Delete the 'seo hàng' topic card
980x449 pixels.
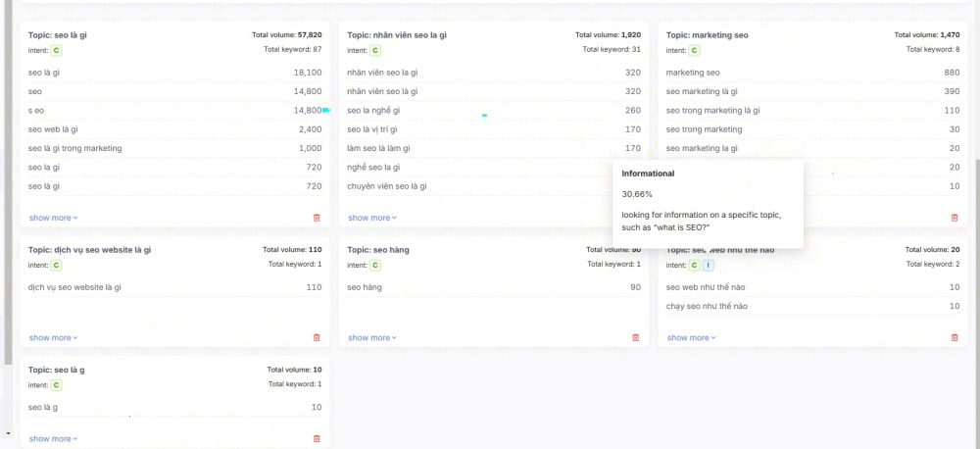coord(635,337)
